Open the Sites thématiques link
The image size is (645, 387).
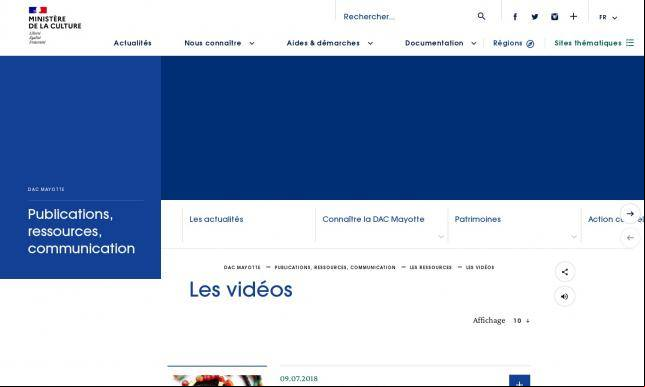594,43
